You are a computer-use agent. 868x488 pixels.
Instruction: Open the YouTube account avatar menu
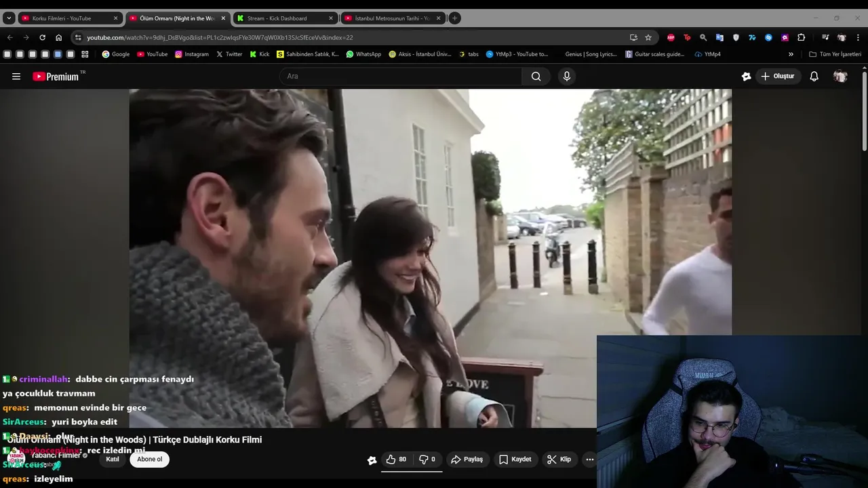840,77
